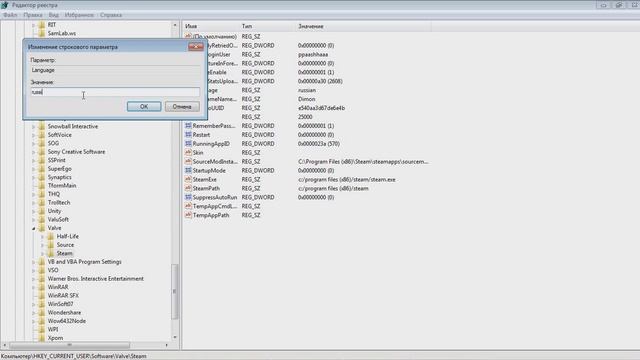The height and width of the screenshot is (360, 640).
Task: Expand the VB and VBA Program Settings node
Action: [33, 262]
